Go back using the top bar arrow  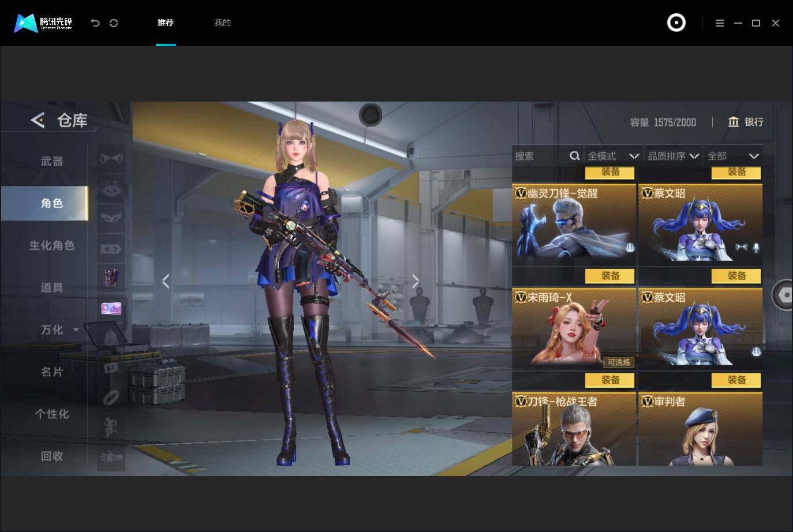[x=95, y=23]
